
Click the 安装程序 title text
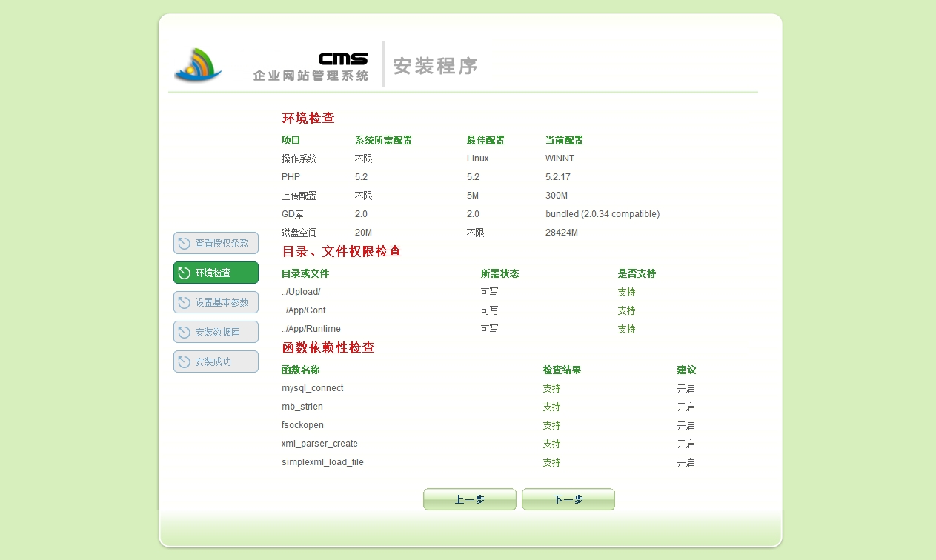(x=435, y=66)
